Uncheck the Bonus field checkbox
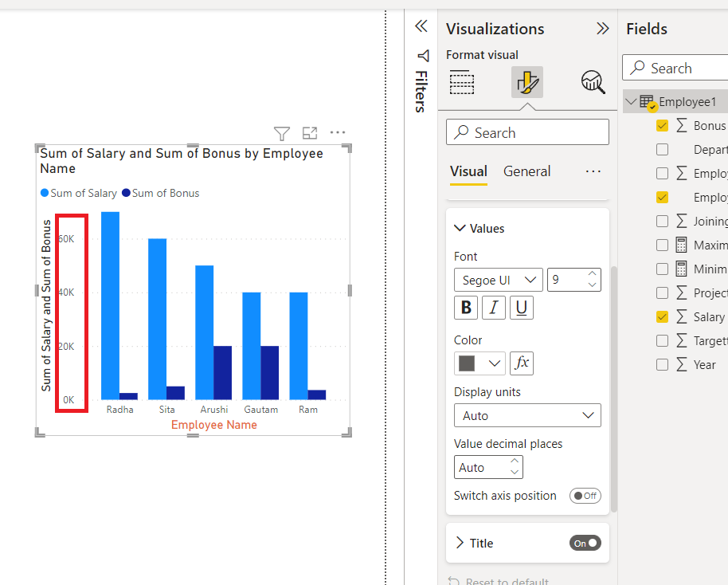Image resolution: width=728 pixels, height=585 pixels. (x=662, y=125)
